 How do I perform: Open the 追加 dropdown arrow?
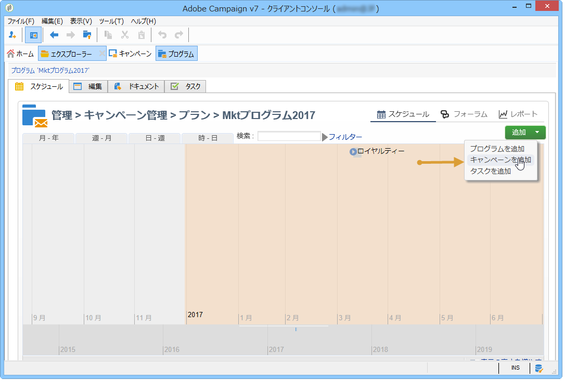tap(537, 132)
